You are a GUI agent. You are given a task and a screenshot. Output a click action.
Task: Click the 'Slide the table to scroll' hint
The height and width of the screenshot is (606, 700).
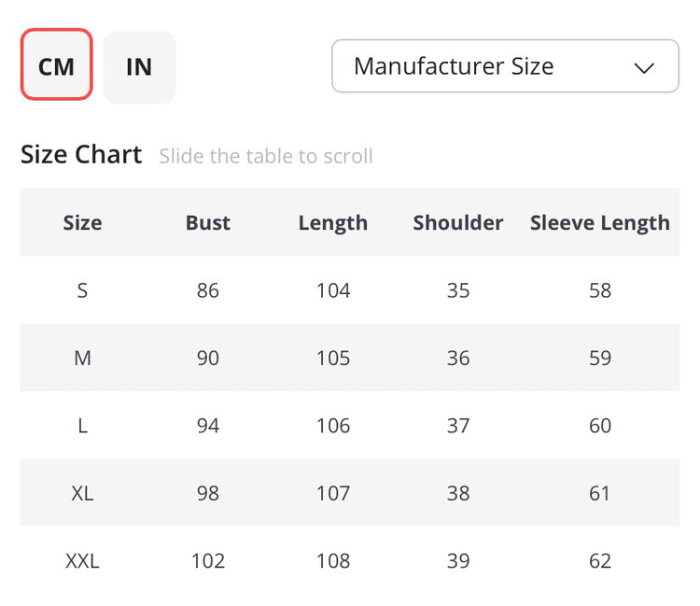point(265,156)
